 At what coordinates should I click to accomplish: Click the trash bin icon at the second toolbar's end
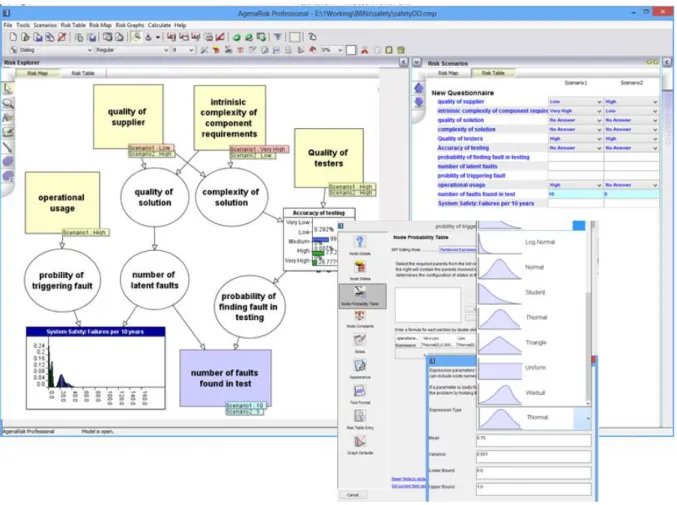401,50
